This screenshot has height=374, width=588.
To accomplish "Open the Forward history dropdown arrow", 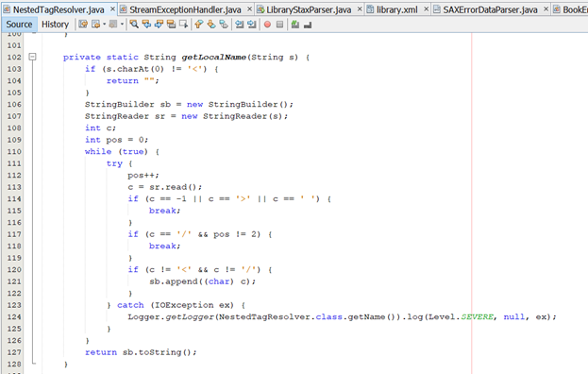I will tap(122, 25).
